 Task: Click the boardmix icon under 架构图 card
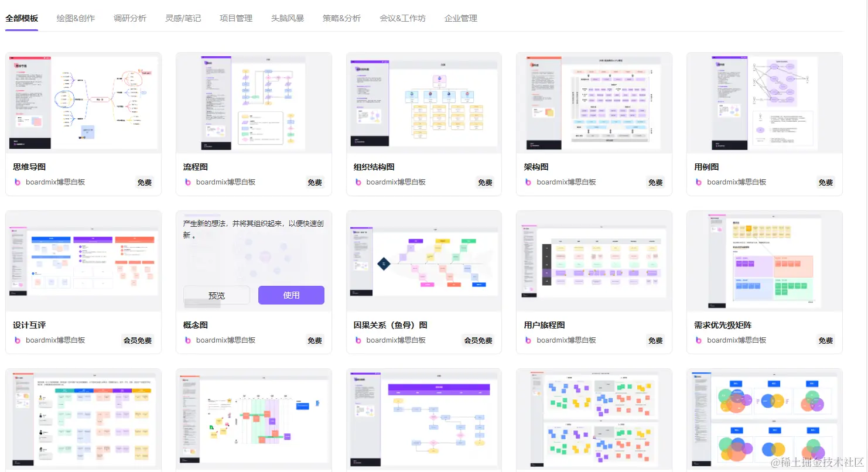(528, 182)
